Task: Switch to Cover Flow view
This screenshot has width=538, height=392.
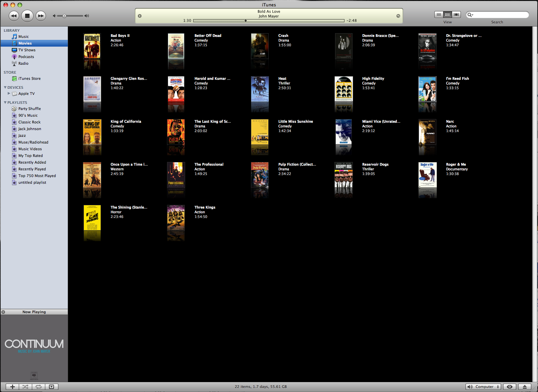Action: point(456,14)
